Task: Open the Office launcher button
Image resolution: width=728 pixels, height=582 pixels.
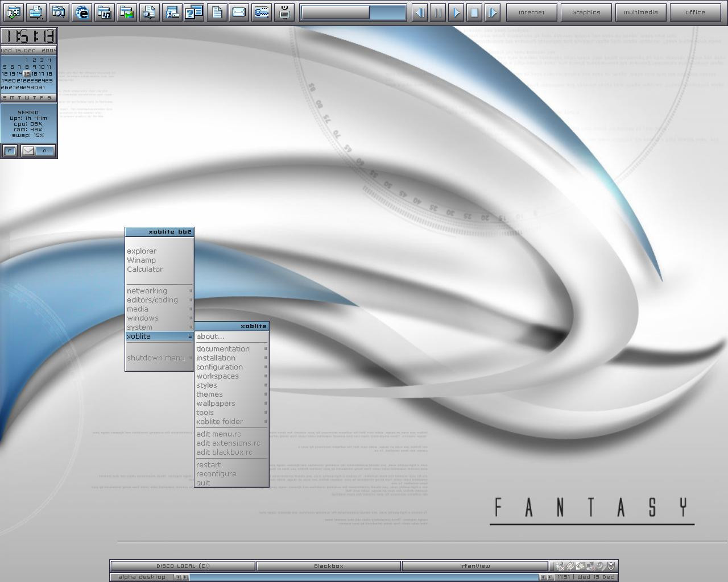Action: pyautogui.click(x=696, y=12)
